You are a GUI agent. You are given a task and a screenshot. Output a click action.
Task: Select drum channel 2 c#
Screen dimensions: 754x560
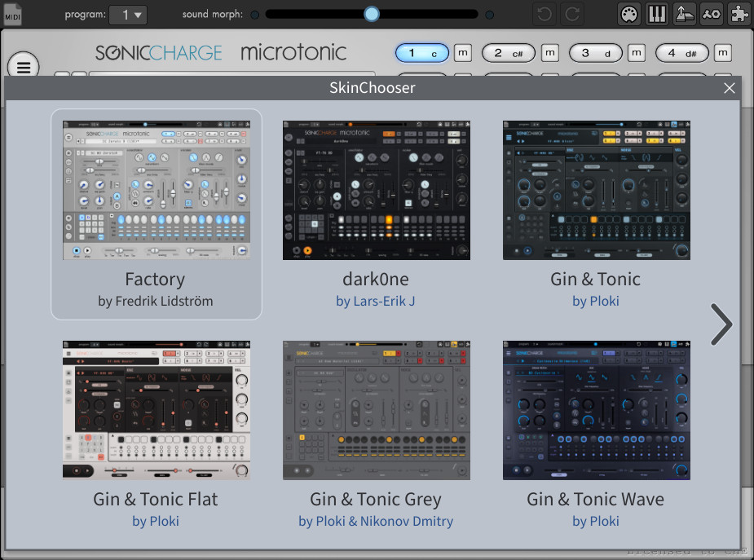click(509, 53)
